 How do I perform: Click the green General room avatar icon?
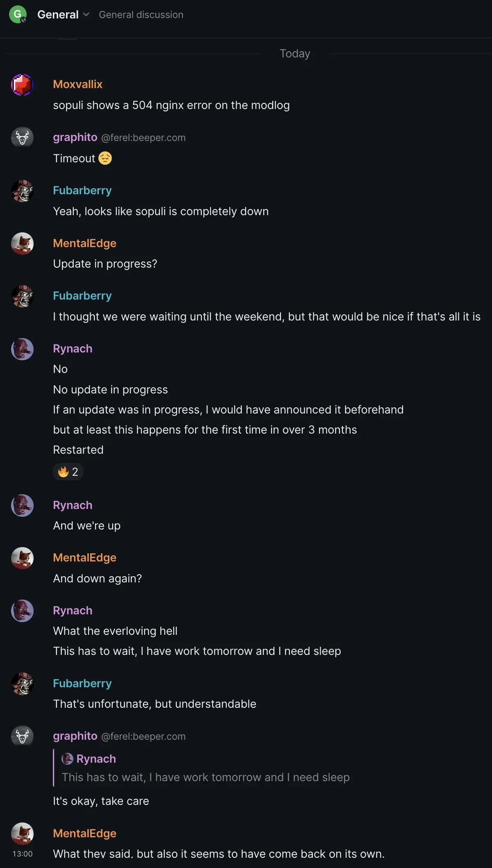(x=18, y=14)
